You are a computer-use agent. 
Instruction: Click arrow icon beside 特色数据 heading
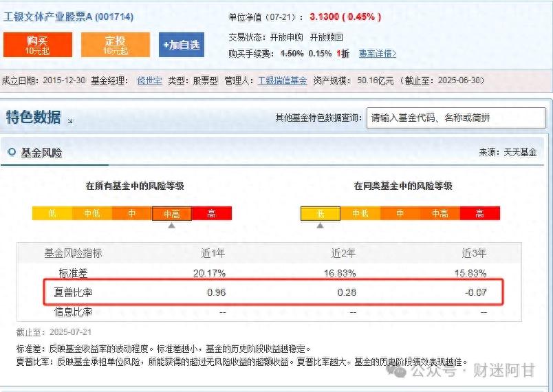[70, 121]
